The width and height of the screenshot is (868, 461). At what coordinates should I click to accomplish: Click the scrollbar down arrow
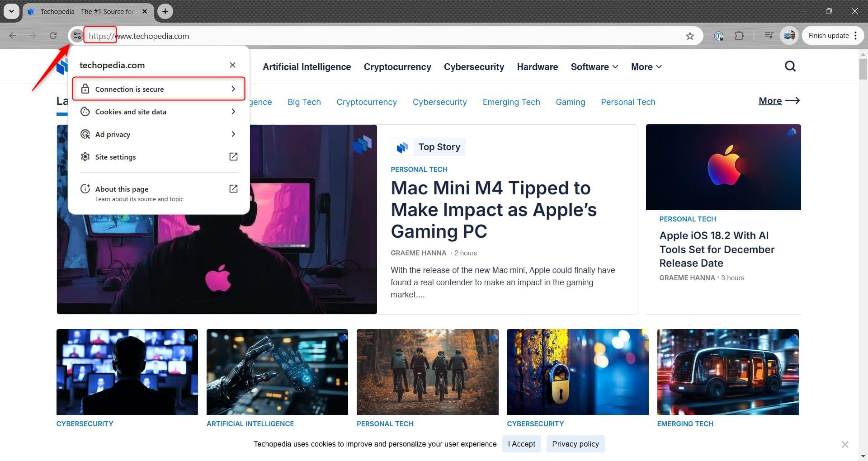tap(863, 456)
